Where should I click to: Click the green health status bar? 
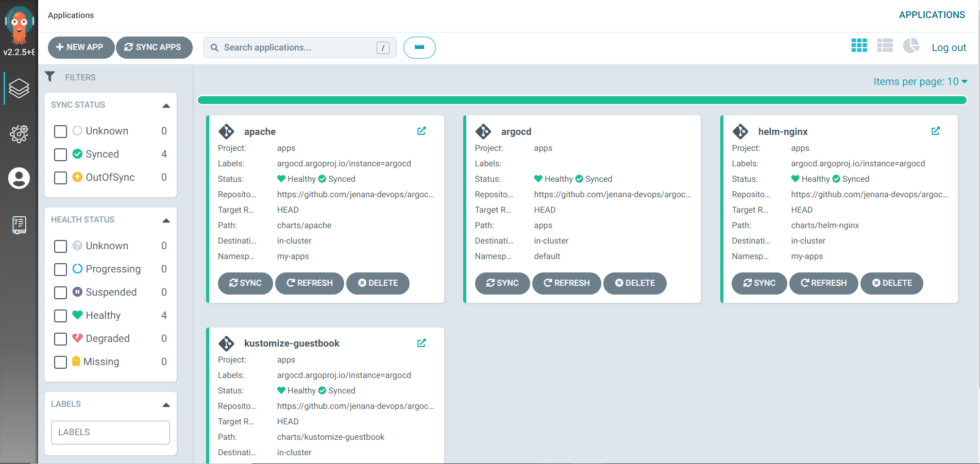[582, 100]
